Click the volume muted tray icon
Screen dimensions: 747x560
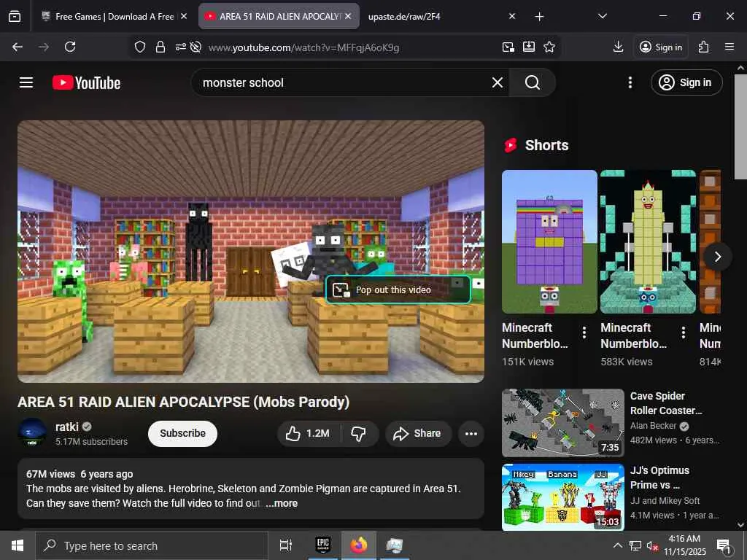651,545
